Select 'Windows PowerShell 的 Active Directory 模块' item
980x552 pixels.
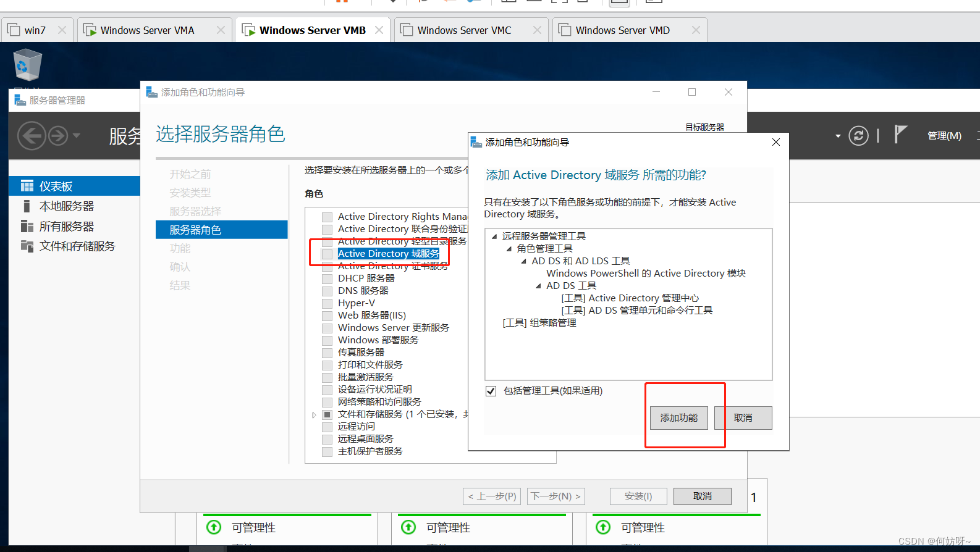coord(646,274)
